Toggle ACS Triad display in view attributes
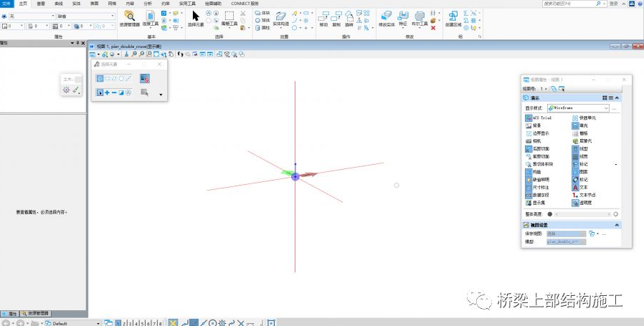644x326 pixels. coord(539,118)
